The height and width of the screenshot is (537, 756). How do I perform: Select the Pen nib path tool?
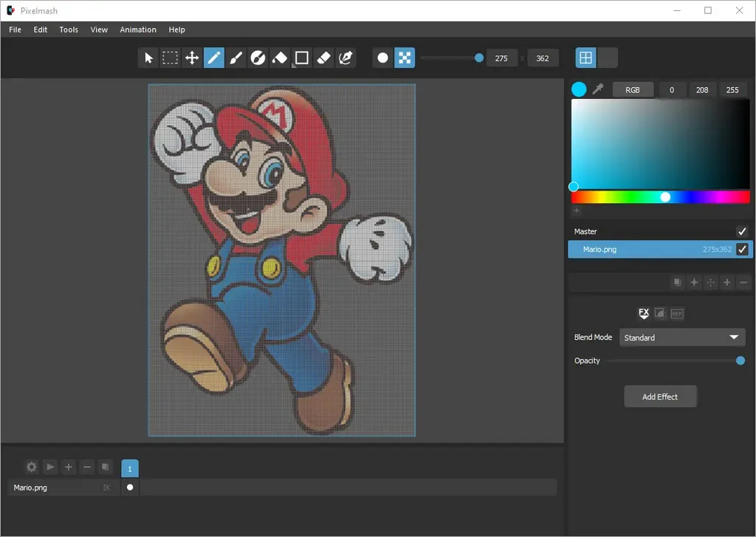coord(346,58)
